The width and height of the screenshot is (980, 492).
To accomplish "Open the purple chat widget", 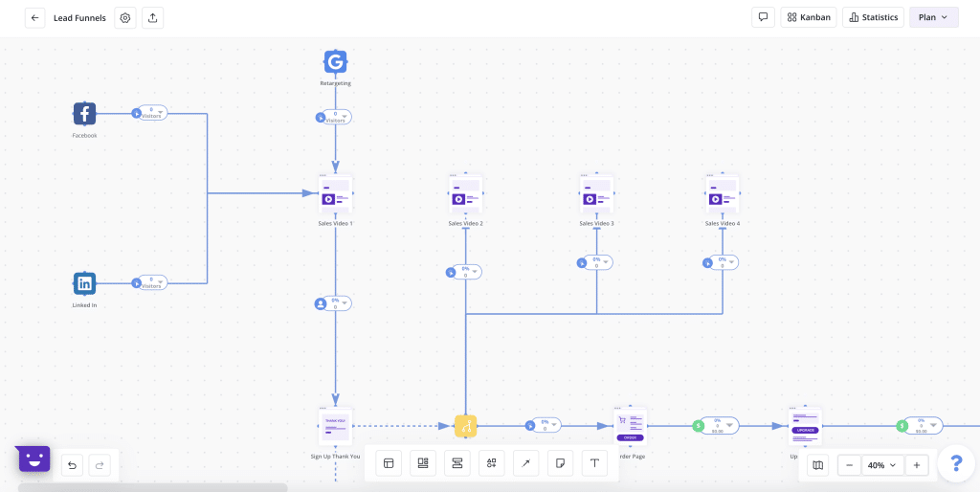I will pos(33,458).
